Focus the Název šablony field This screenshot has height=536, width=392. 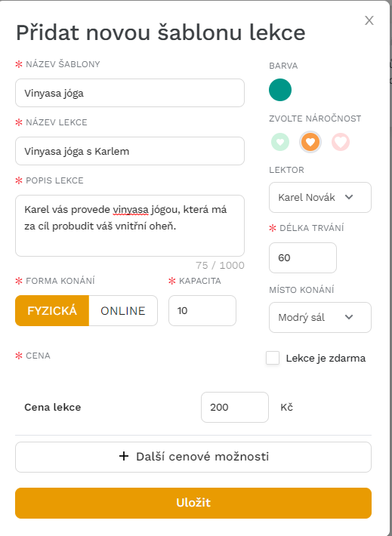point(130,93)
